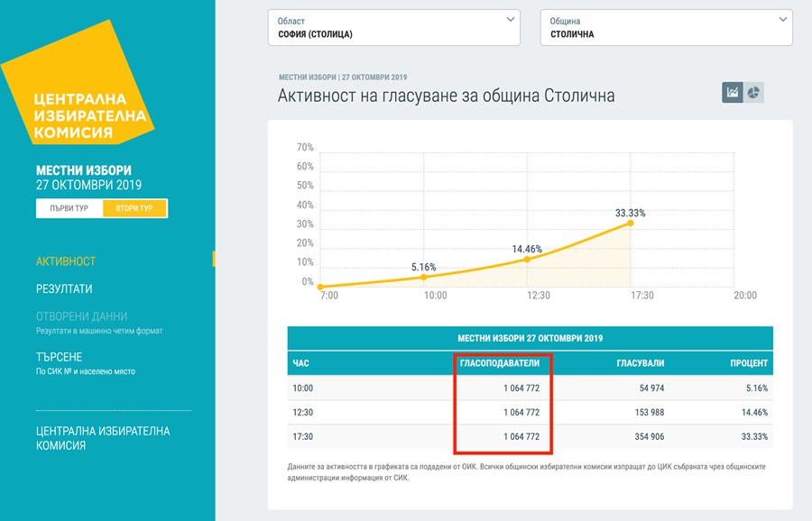Open the АКТИВНОСТ menu item
The width and height of the screenshot is (812, 521).
[66, 261]
